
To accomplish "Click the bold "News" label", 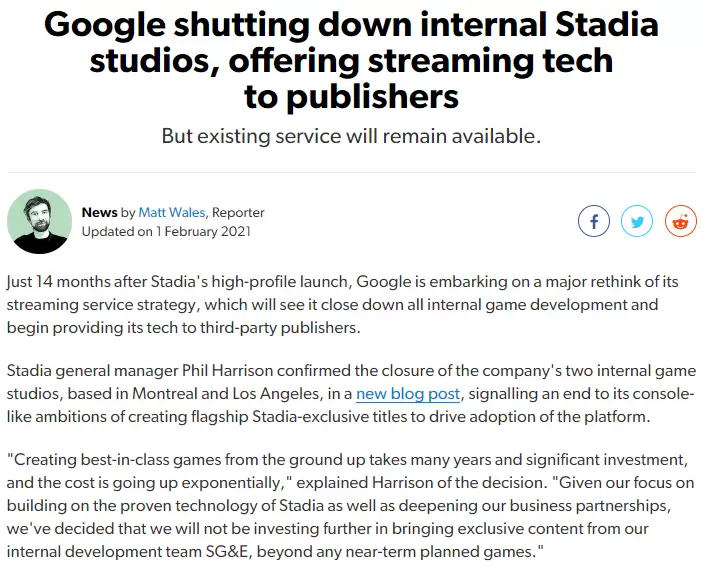I will (99, 212).
